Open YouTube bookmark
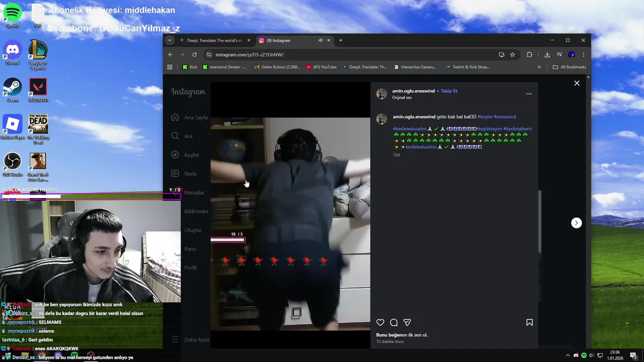Image resolution: width=644 pixels, height=362 pixels. [321, 67]
